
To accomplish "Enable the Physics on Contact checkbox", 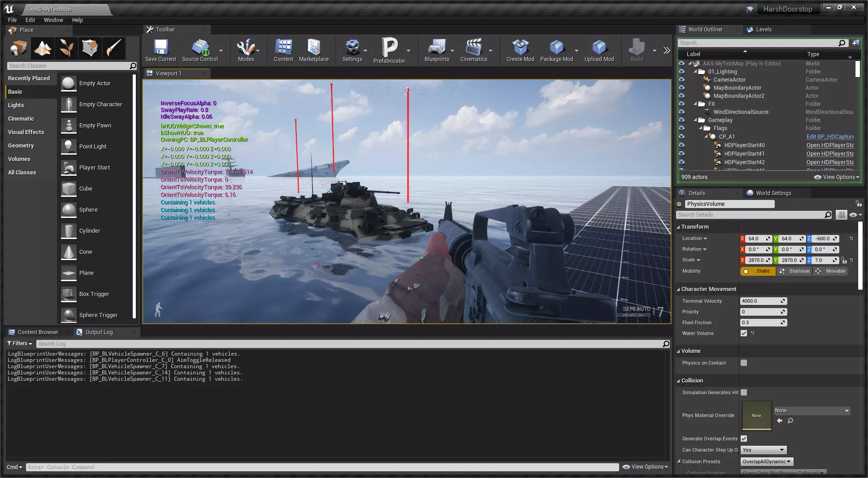I will (744, 363).
